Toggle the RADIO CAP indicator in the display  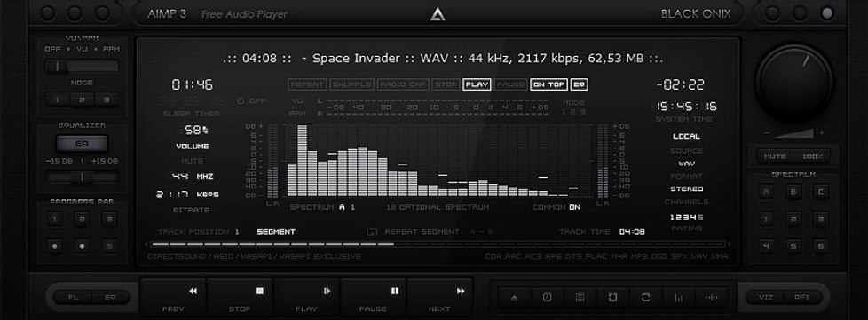[x=403, y=84]
